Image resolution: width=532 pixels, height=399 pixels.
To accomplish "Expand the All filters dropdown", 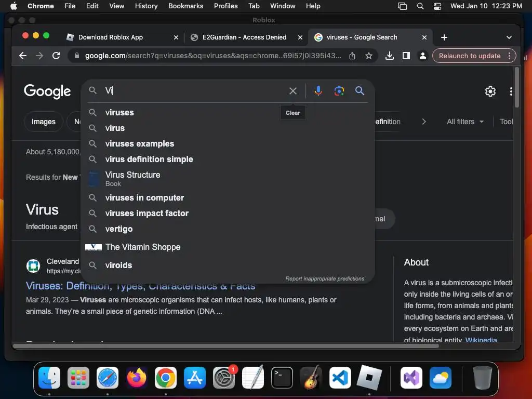I will coord(465,122).
